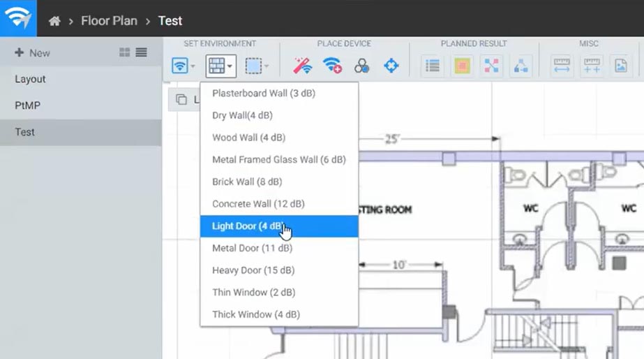This screenshot has height=359, width=644.
Task: Collapse the wall type dropdown
Action: tap(220, 66)
